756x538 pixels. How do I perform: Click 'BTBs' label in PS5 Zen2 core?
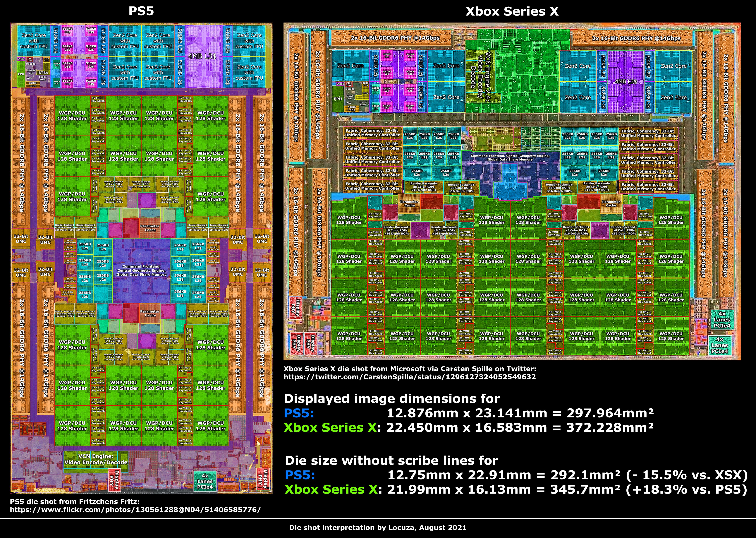43,73
